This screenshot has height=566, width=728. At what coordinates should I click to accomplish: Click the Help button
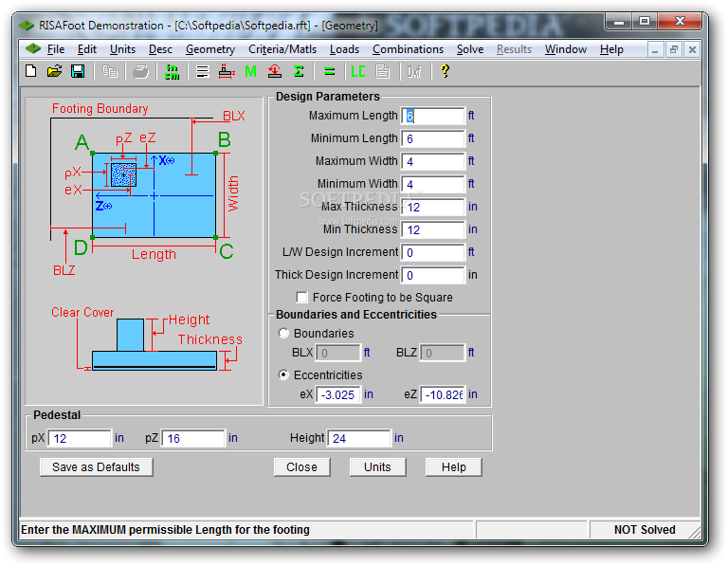point(454,467)
